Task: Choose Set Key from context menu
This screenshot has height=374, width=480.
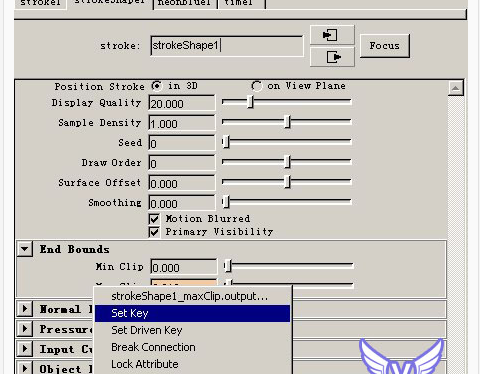Action: (193, 313)
